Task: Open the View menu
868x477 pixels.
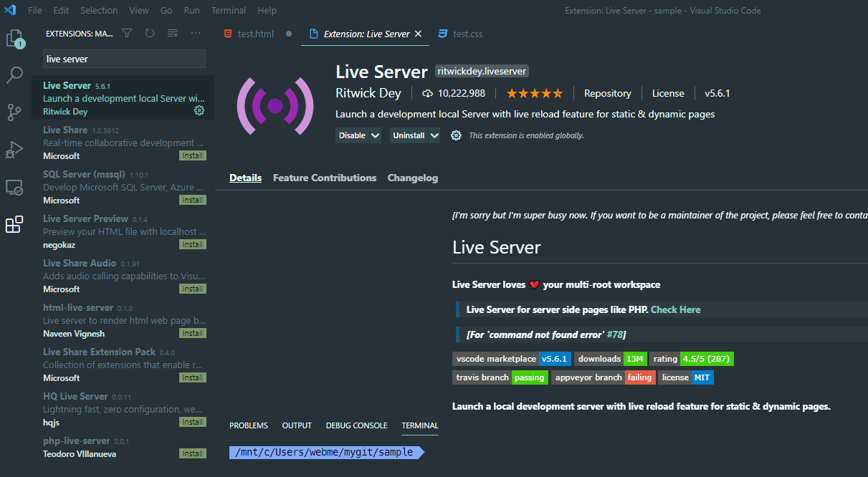Action: tap(139, 10)
